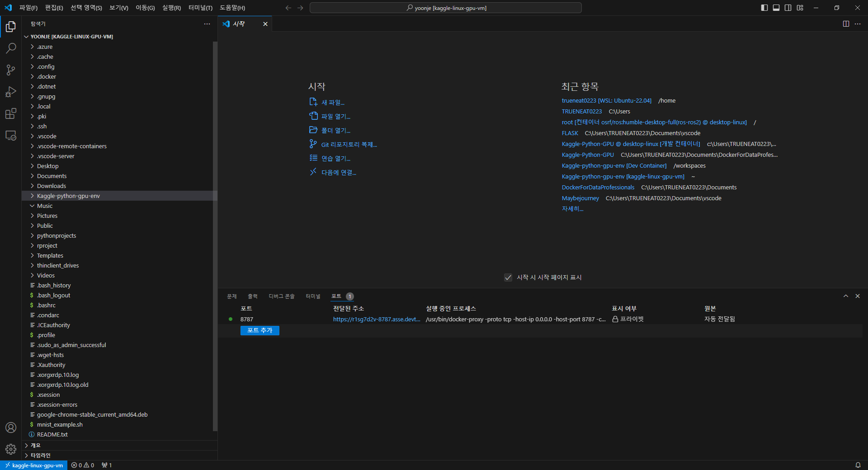Screen dimensions: 868x470
Task: Click the kaggle-linux-gpu-vm remote indicator
Action: coord(34,465)
